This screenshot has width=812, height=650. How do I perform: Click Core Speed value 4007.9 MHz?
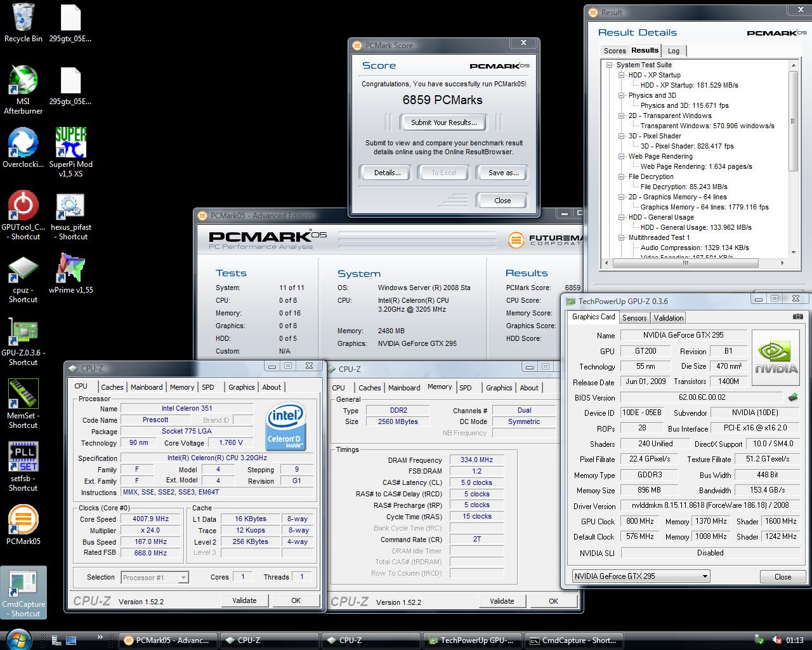pyautogui.click(x=151, y=519)
